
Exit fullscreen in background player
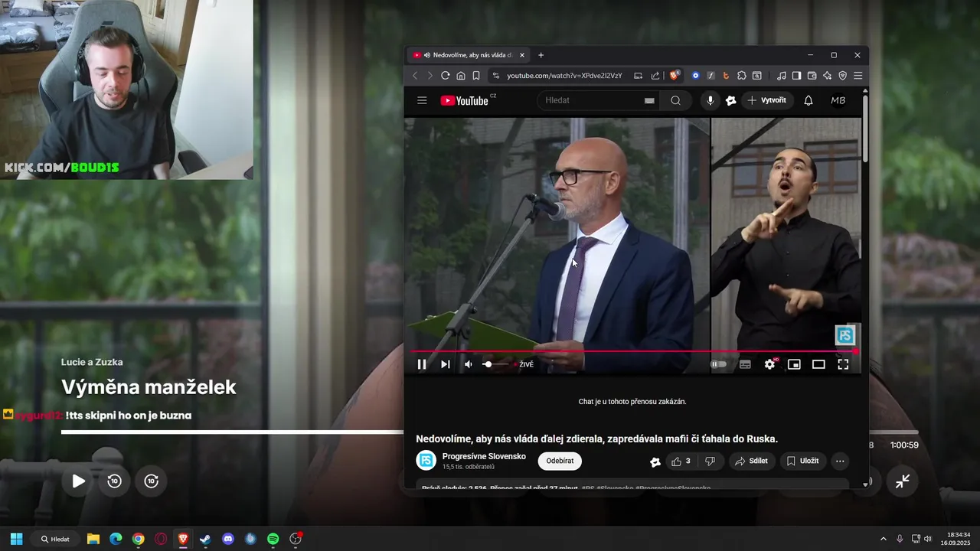pos(903,481)
